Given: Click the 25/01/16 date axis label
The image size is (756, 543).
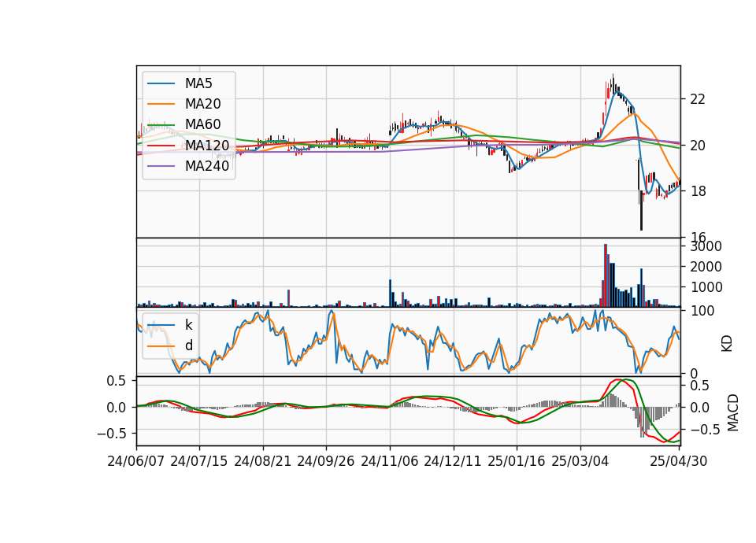Looking at the screenshot, I should (517, 461).
